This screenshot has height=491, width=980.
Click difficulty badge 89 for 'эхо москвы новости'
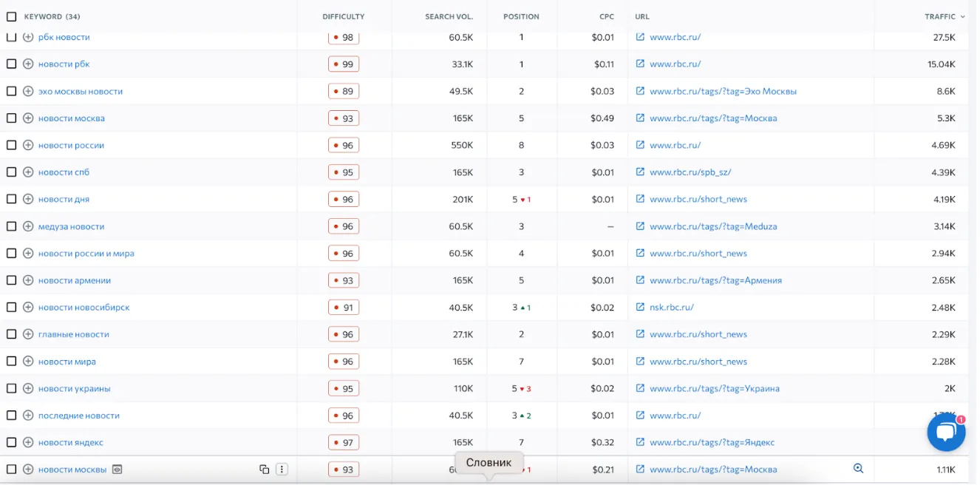(344, 92)
